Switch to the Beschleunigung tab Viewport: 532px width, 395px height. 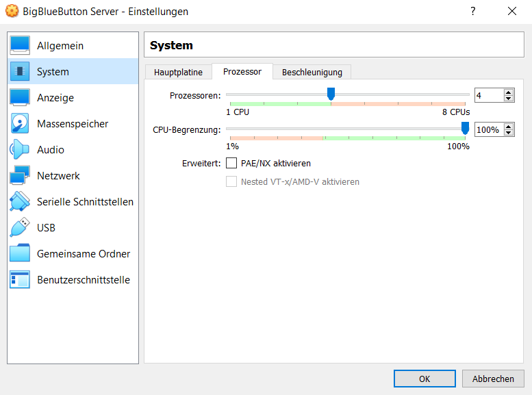[312, 73]
